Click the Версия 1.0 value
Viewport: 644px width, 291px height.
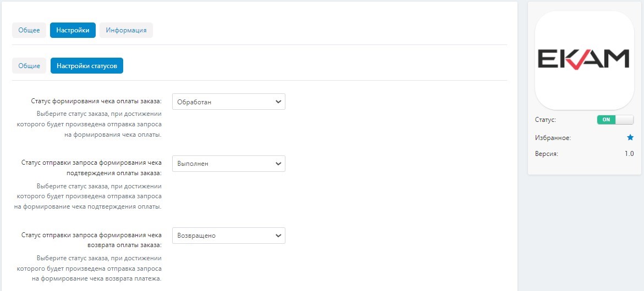point(629,154)
